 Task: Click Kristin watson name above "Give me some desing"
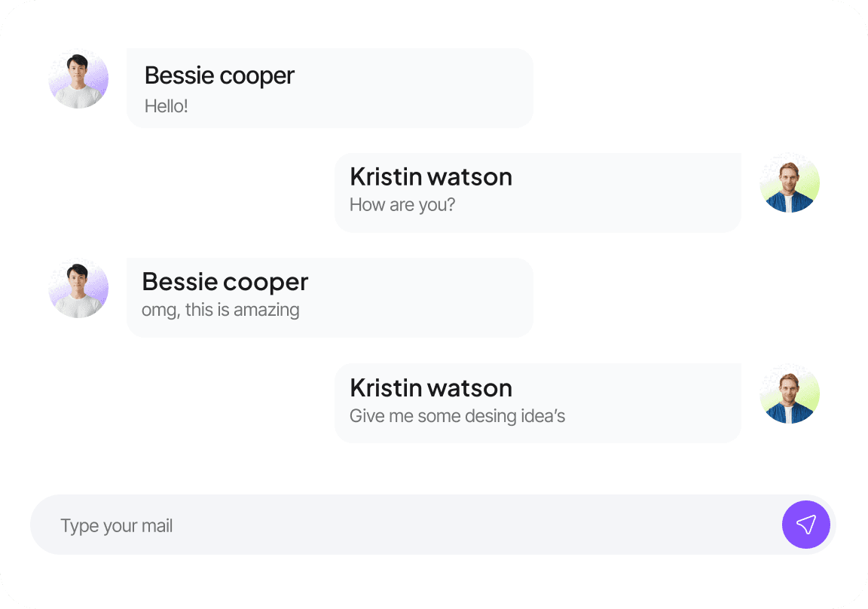[431, 387]
